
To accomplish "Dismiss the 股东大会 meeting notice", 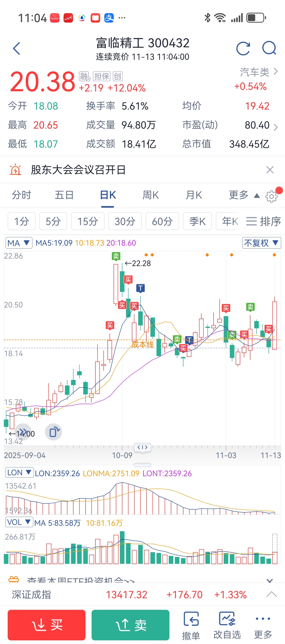I will coord(270,170).
